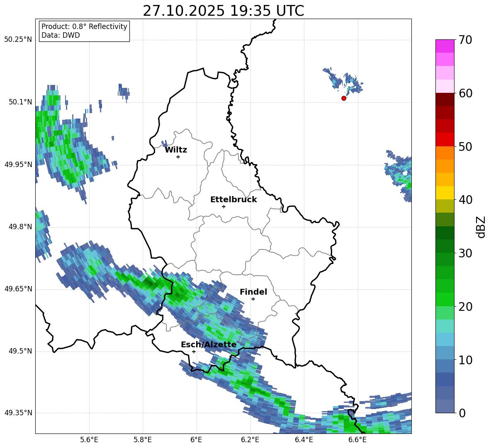Select the Esch/Alzette city label

click(x=209, y=345)
